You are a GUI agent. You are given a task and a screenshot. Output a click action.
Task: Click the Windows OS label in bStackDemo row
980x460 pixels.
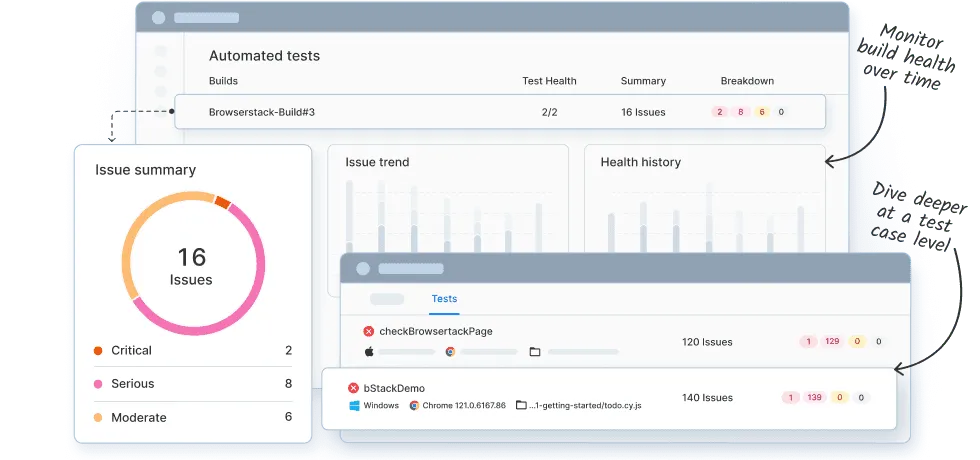click(381, 406)
